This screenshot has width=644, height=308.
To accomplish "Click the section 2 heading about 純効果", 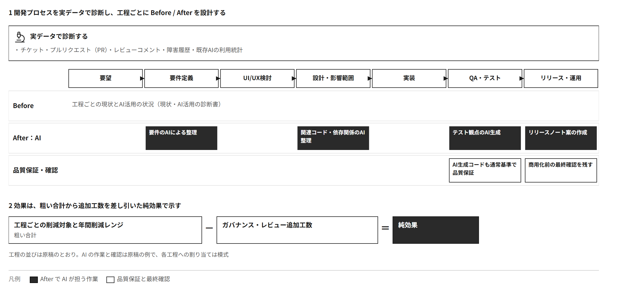I will tap(95, 206).
